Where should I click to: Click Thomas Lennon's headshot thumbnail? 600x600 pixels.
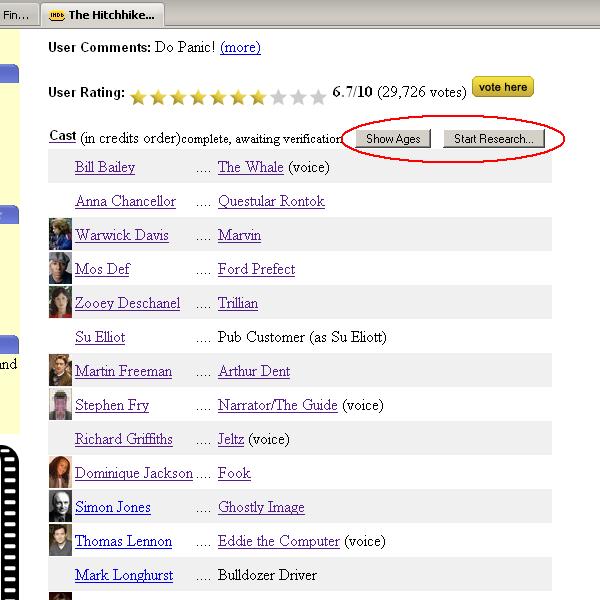pyautogui.click(x=60, y=540)
